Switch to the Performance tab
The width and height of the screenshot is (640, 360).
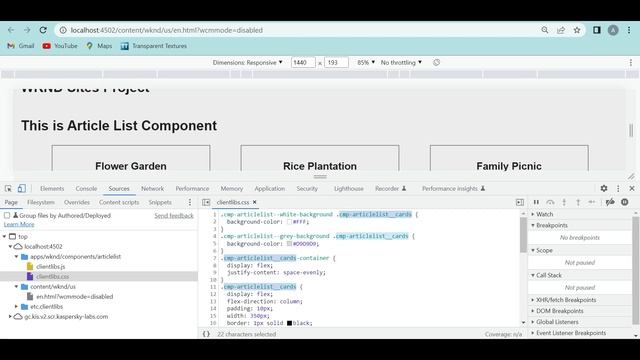[x=192, y=189]
